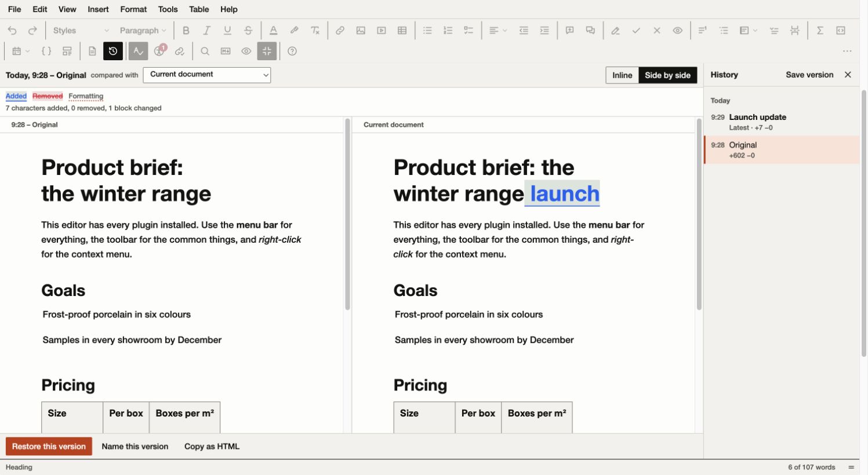Open the Paragraph format dropdown
This screenshot has height=475, width=868.
pos(143,31)
